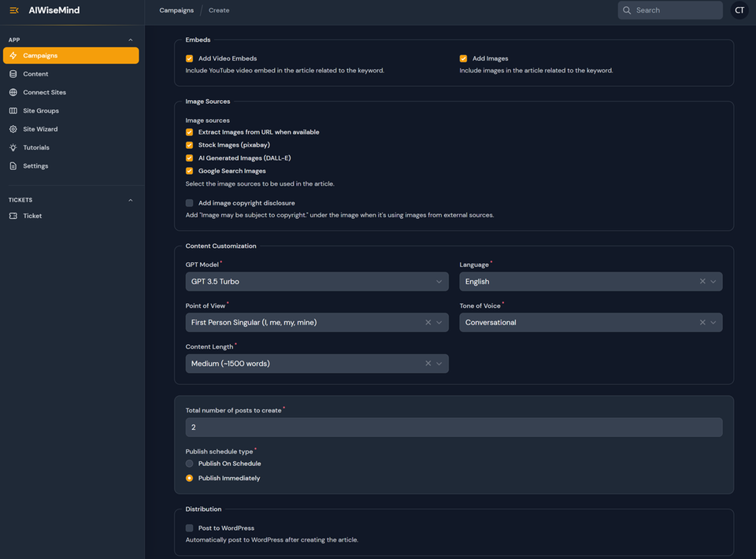
Task: Enable Post to WordPress checkbox
Action: pyautogui.click(x=190, y=528)
